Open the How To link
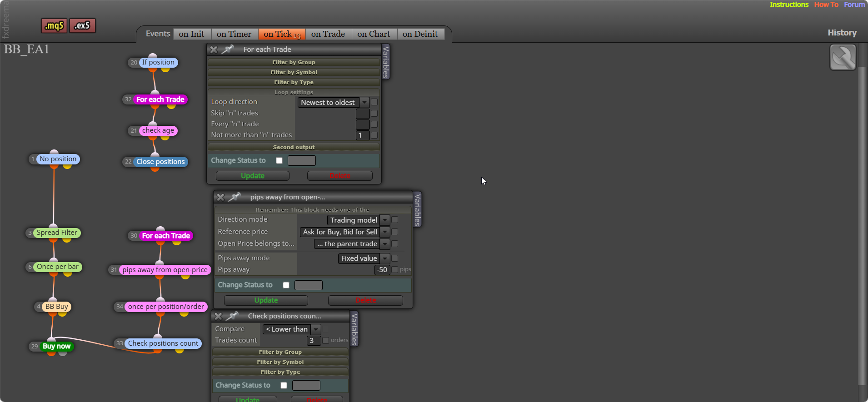Image resolution: width=868 pixels, height=402 pixels. (x=826, y=5)
